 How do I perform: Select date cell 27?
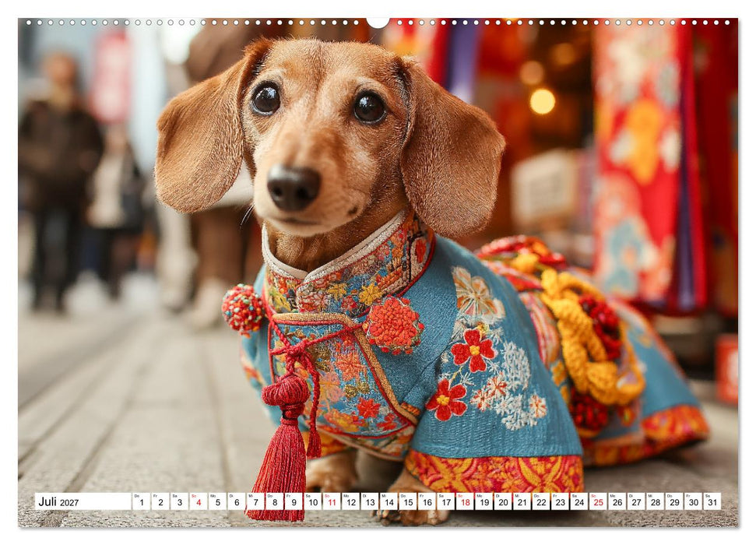pos(636,501)
